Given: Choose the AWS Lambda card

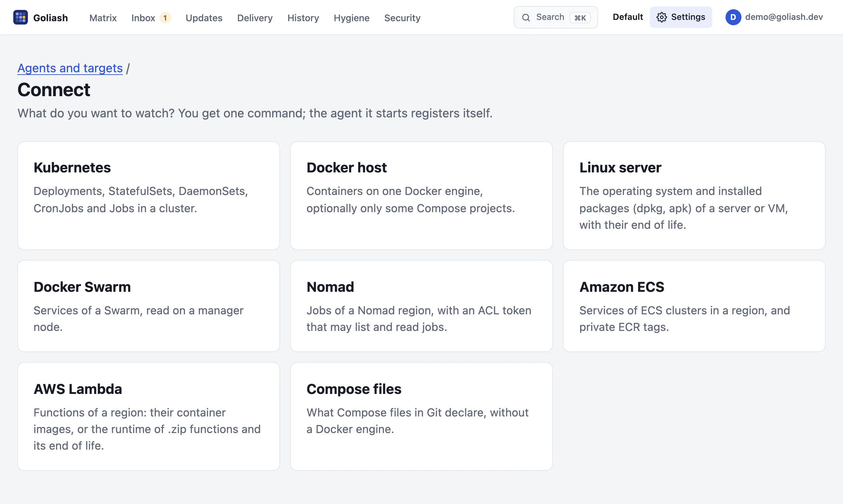Looking at the screenshot, I should (149, 416).
